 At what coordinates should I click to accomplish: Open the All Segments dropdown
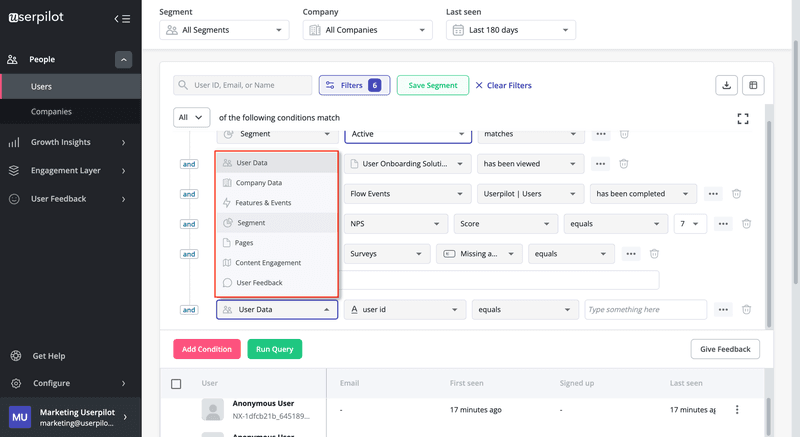224,30
